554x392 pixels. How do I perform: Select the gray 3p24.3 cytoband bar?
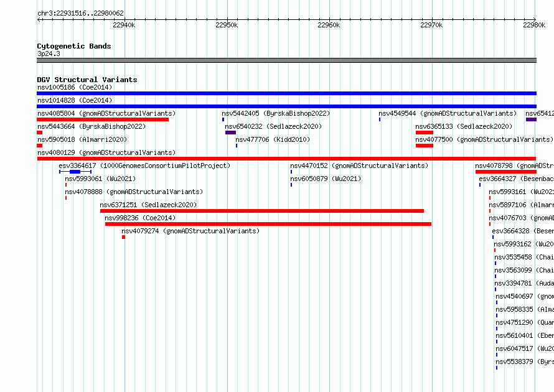(x=286, y=60)
